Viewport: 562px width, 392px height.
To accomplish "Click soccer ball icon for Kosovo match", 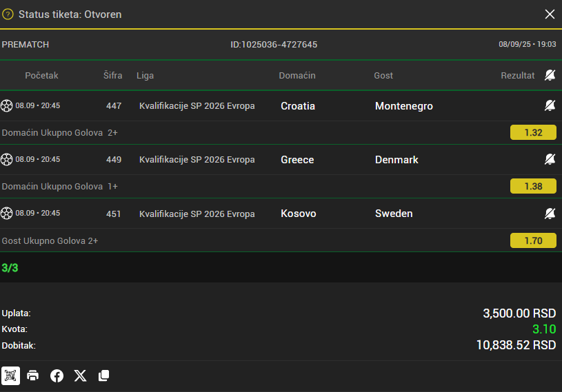I will pyautogui.click(x=6, y=213).
